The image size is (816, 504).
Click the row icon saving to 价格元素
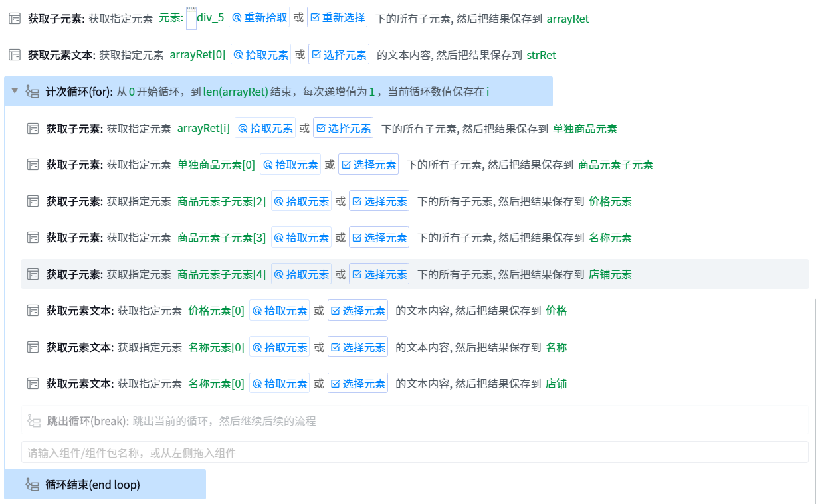(x=33, y=201)
